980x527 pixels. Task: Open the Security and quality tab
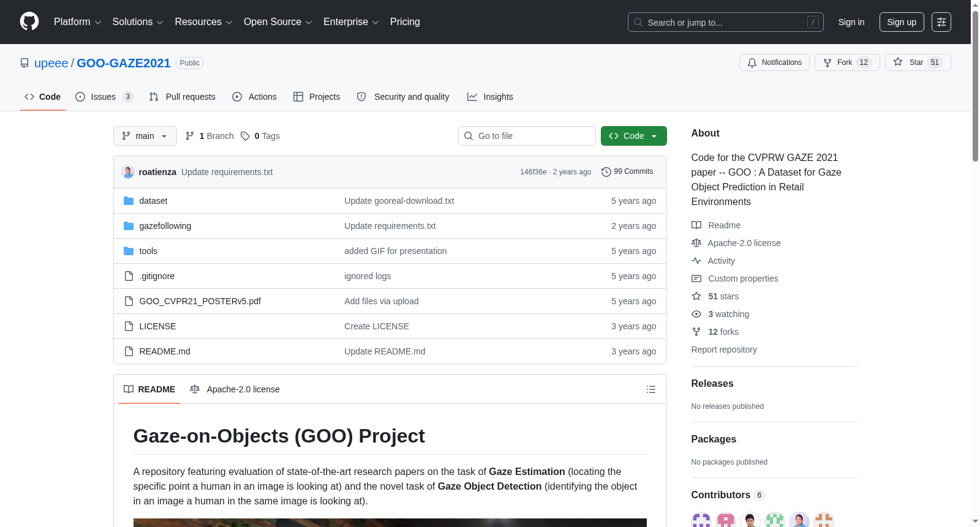403,97
